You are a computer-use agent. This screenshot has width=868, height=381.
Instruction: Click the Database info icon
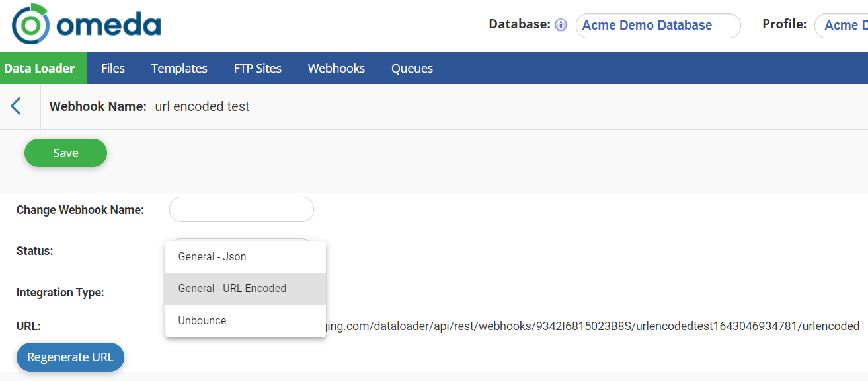pos(561,25)
